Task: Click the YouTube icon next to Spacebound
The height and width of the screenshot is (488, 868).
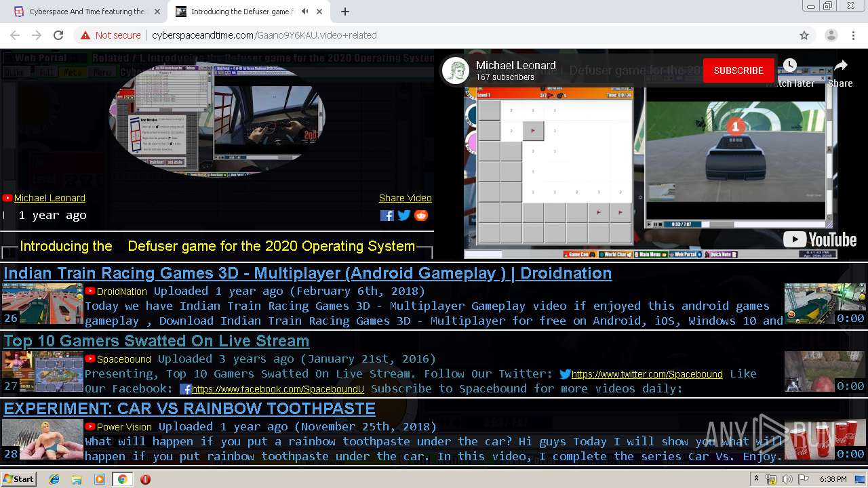Action: [90, 359]
